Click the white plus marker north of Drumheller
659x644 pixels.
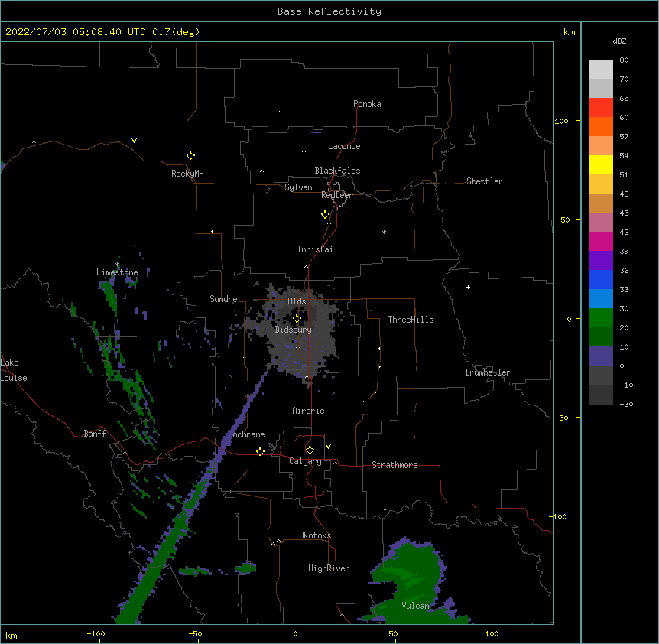tap(468, 287)
